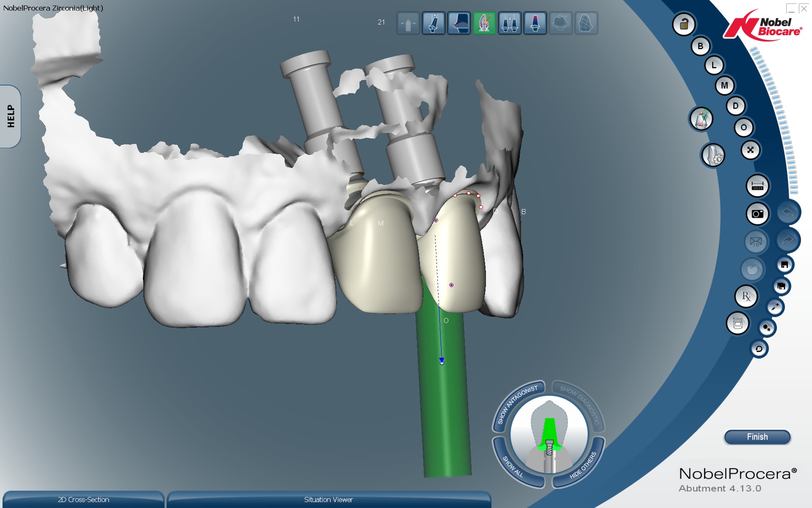Click the B label beside the tooth
This screenshot has width=812, height=508.
524,212
